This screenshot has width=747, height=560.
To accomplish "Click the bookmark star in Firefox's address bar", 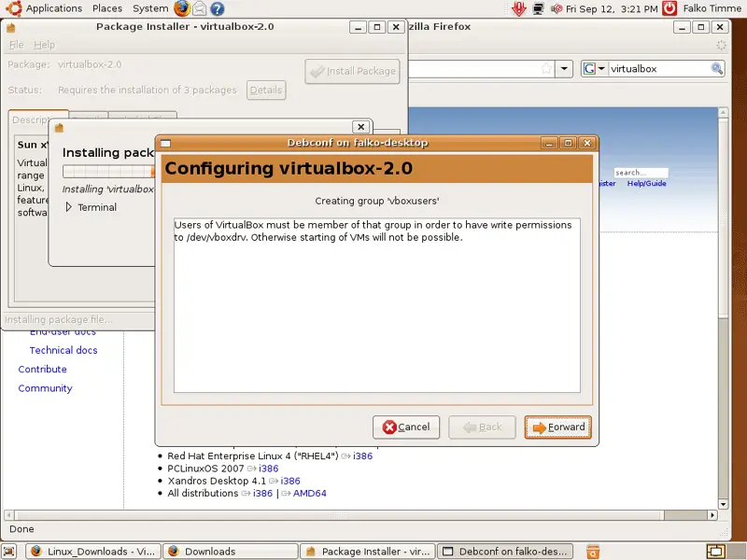I will [546, 68].
